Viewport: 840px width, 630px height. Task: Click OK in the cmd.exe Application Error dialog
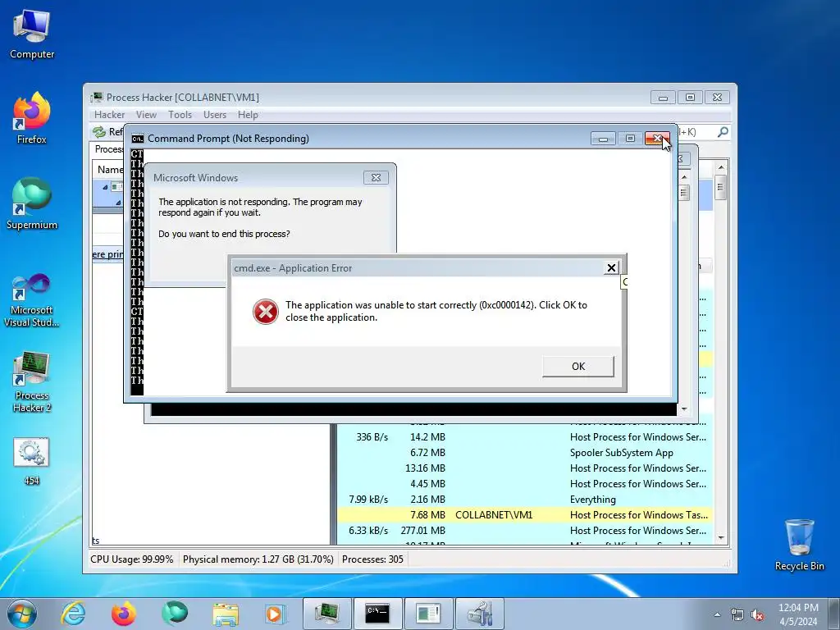pyautogui.click(x=578, y=367)
